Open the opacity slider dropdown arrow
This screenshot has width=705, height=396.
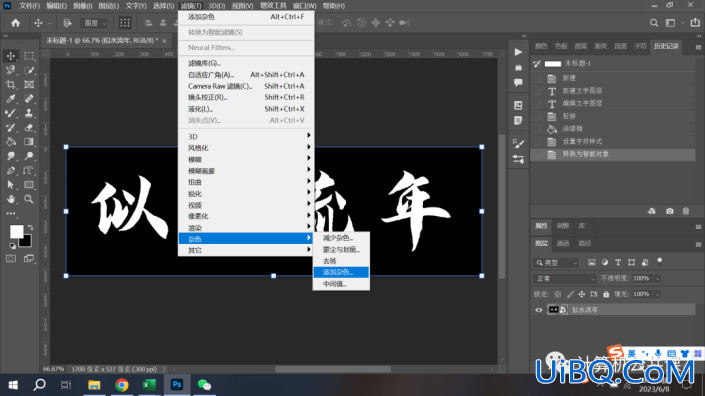point(657,279)
